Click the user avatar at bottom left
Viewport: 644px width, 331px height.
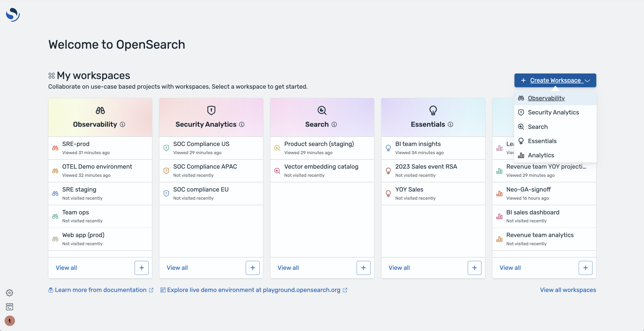(9, 321)
